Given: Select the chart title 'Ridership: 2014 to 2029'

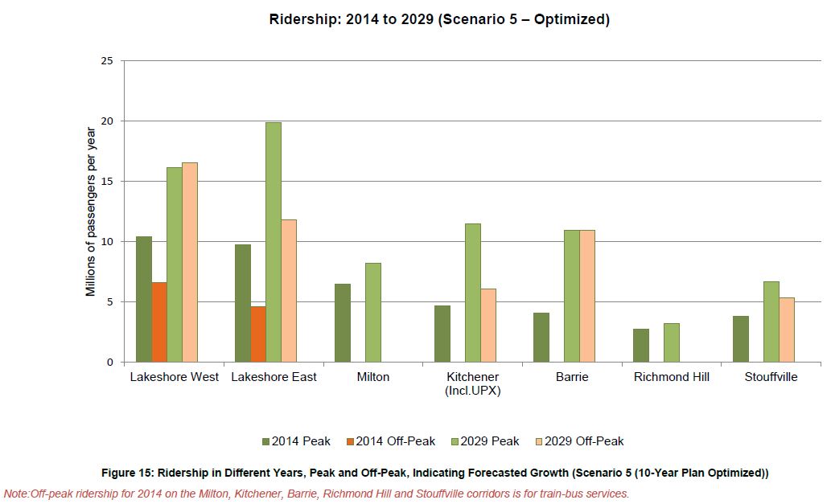Looking at the screenshot, I should pos(439,20).
